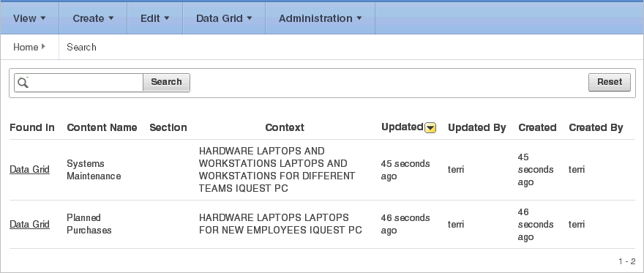
Task: Select the '45 seconds ago' Updated cell
Action: (x=405, y=170)
